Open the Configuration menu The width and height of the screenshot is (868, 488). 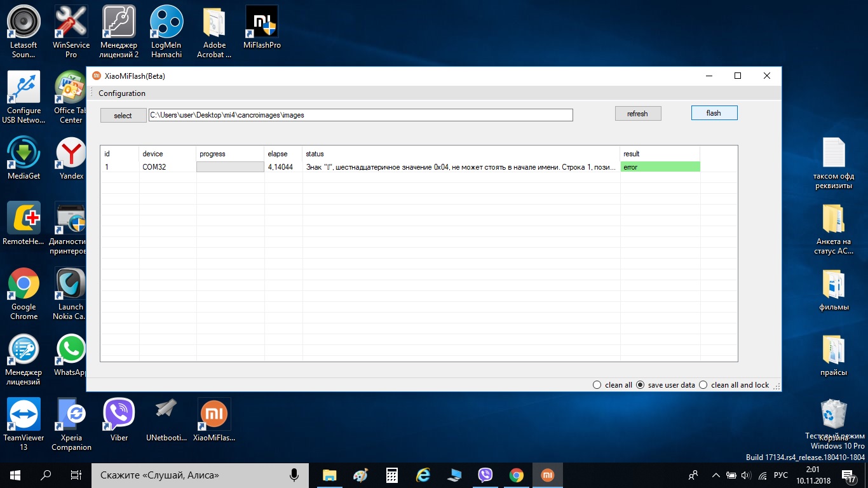click(122, 93)
